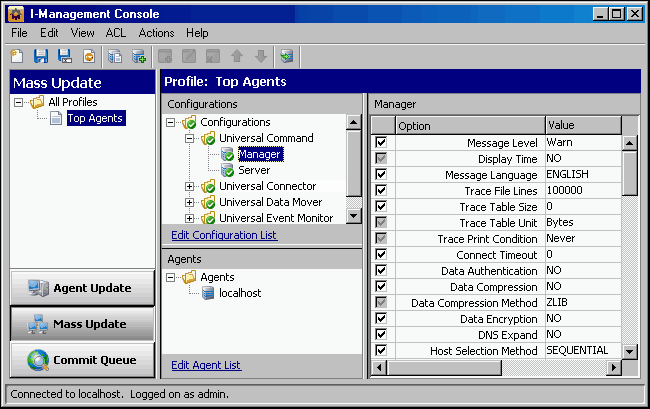The width and height of the screenshot is (650, 409).
Task: Click the Edit Configuration List link
Action: 224,235
